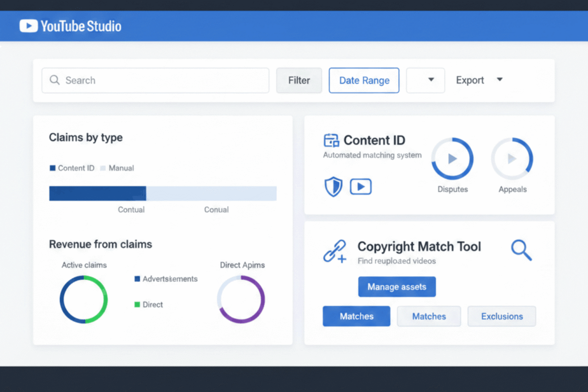Expand the blank dropdown next to Date Range
Image resolution: width=588 pixels, height=392 pixels.
click(x=425, y=80)
